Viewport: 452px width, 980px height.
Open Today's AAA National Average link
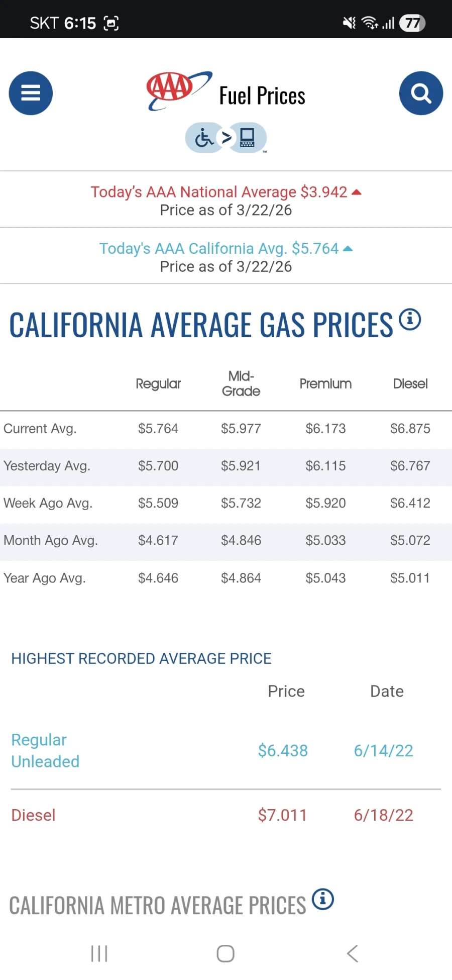tap(219, 192)
